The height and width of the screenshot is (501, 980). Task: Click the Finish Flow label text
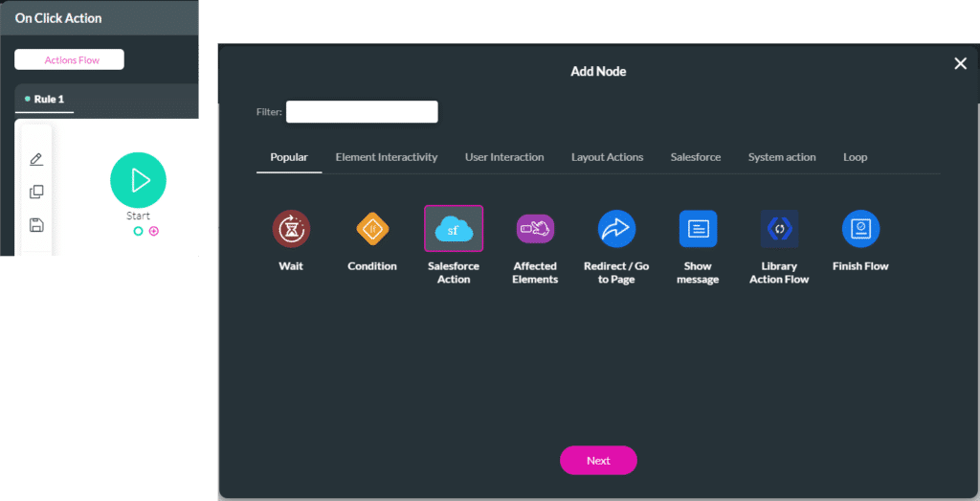pyautogui.click(x=860, y=266)
